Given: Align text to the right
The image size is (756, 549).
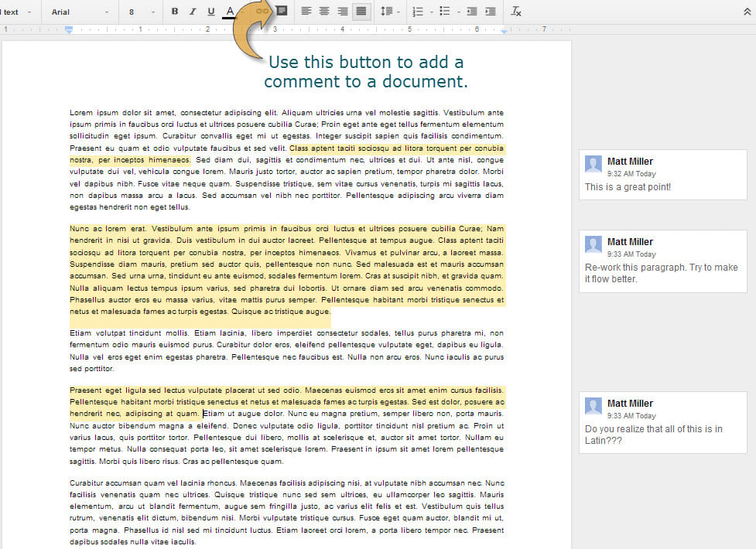Looking at the screenshot, I should (343, 12).
